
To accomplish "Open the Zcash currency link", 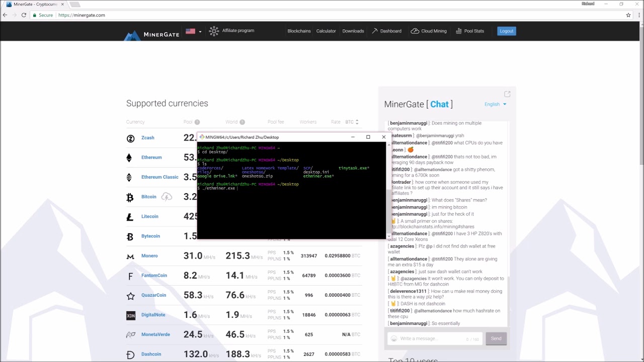I will click(147, 138).
